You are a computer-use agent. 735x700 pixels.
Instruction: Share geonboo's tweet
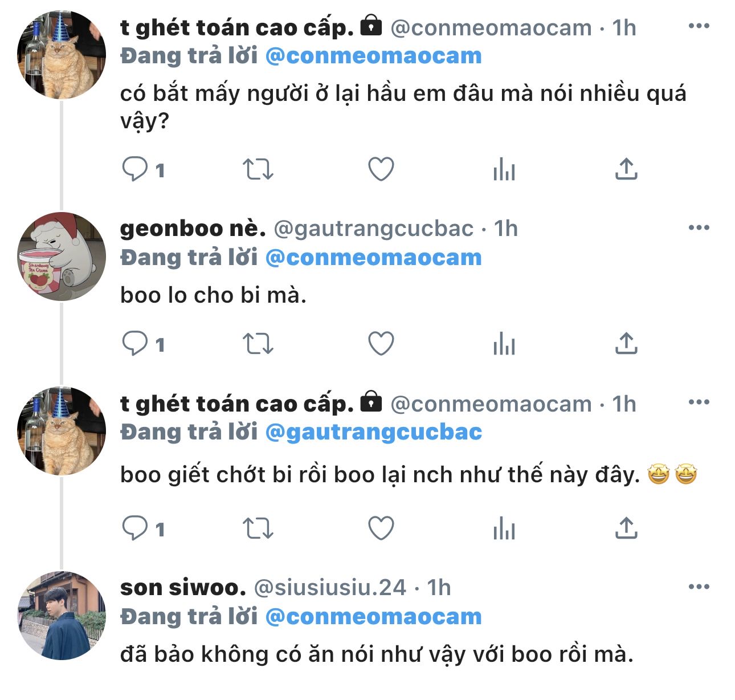click(x=626, y=344)
